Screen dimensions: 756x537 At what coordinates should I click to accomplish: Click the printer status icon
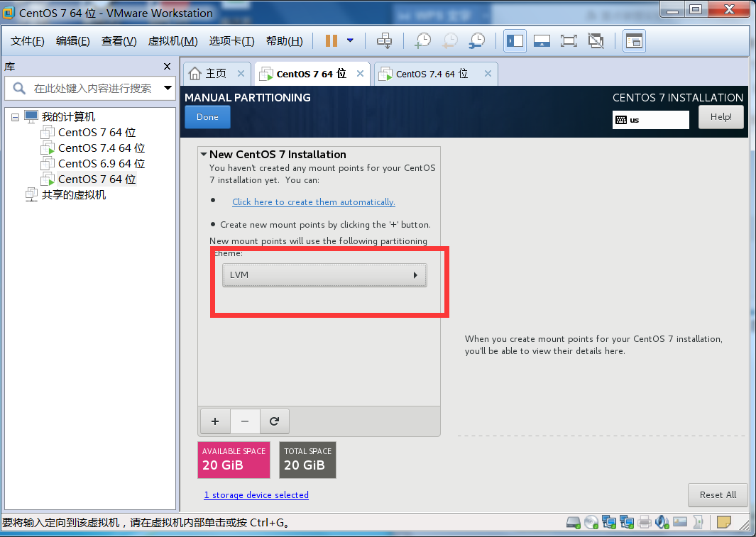pos(645,522)
